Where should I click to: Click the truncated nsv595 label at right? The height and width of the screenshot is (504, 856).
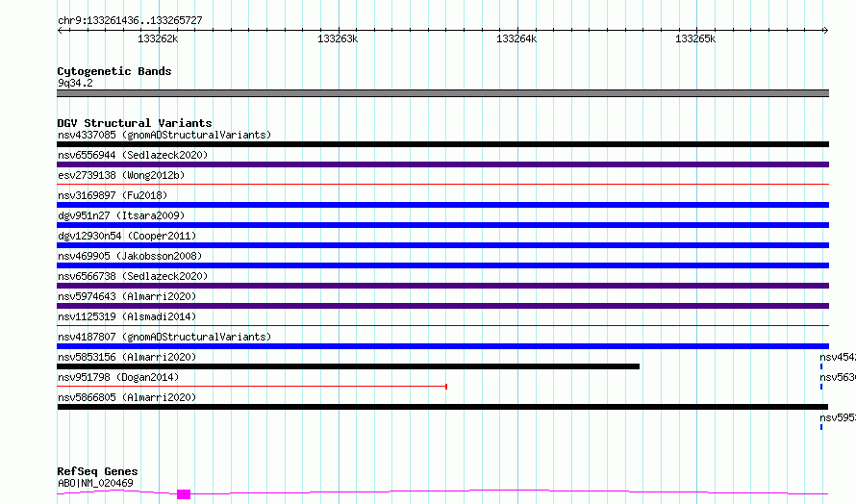[x=838, y=417]
